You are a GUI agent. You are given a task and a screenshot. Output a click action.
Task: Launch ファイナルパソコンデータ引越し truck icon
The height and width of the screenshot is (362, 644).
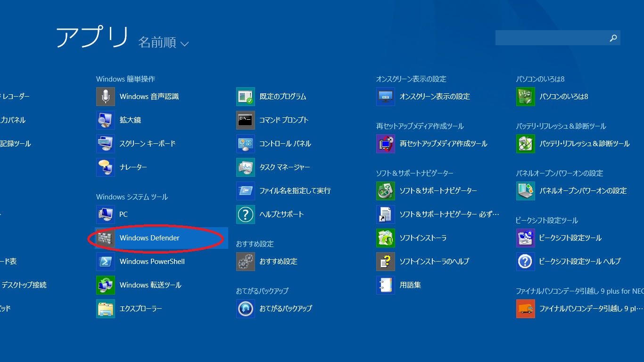point(526,309)
